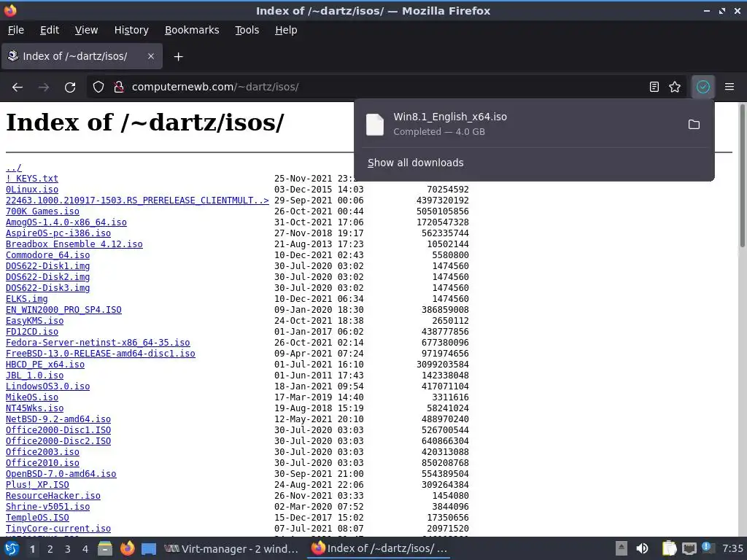Select Firefox Index of /~dartz/isos/ taskbar button
Viewport: 747px width, 560px height.
[x=379, y=548]
